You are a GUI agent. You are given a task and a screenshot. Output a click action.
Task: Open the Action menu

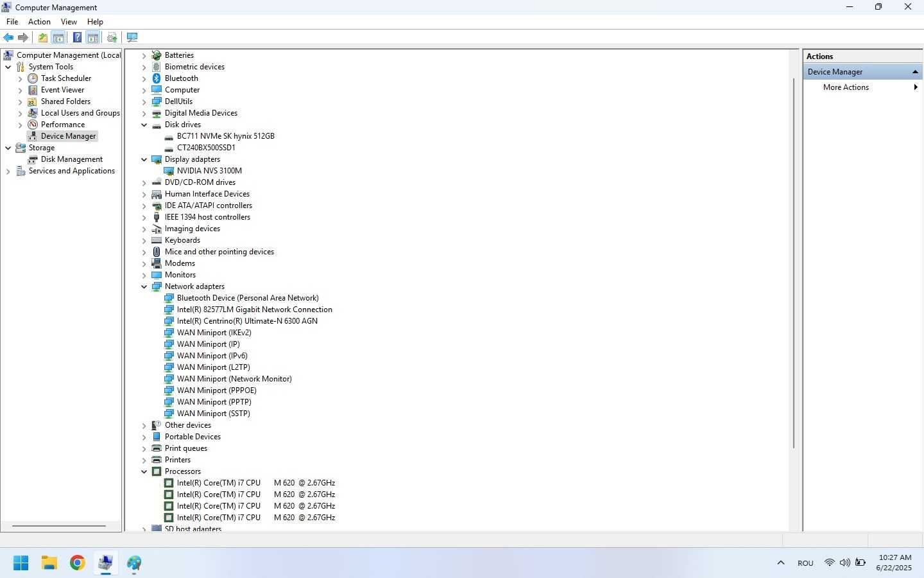(x=39, y=21)
